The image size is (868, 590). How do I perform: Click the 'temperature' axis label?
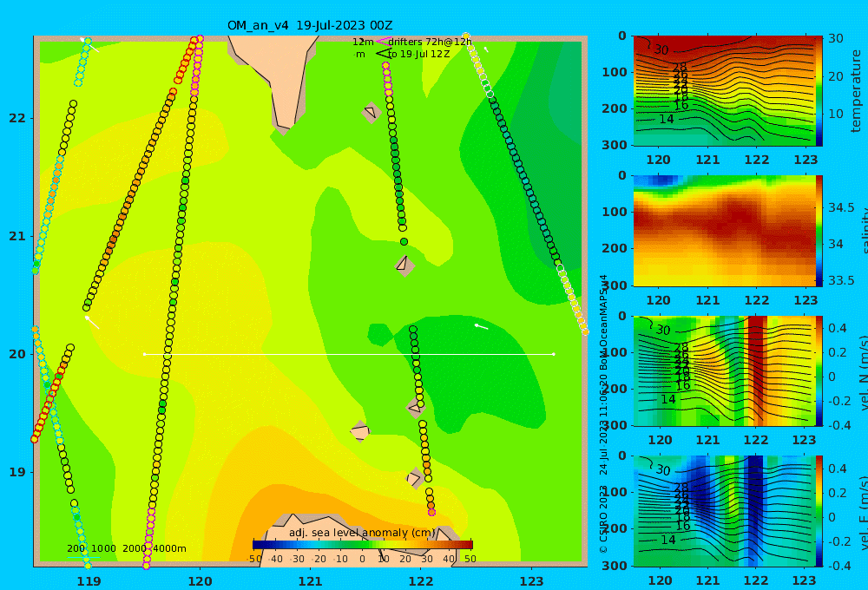tap(856, 91)
